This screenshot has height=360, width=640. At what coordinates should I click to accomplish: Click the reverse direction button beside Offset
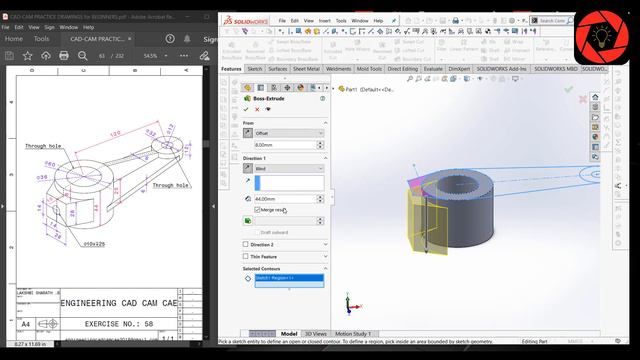coord(248,133)
